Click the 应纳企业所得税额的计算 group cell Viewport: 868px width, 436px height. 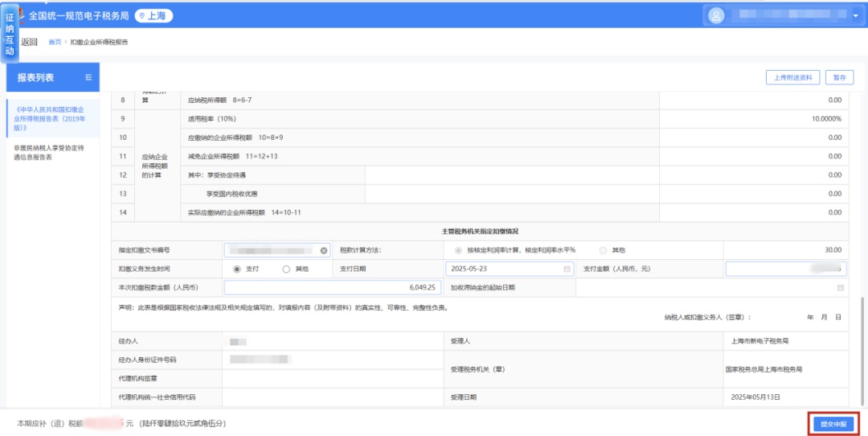click(x=158, y=166)
